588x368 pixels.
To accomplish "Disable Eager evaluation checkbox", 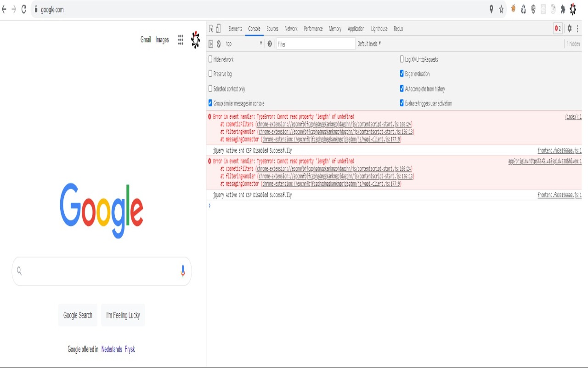I will pos(402,73).
